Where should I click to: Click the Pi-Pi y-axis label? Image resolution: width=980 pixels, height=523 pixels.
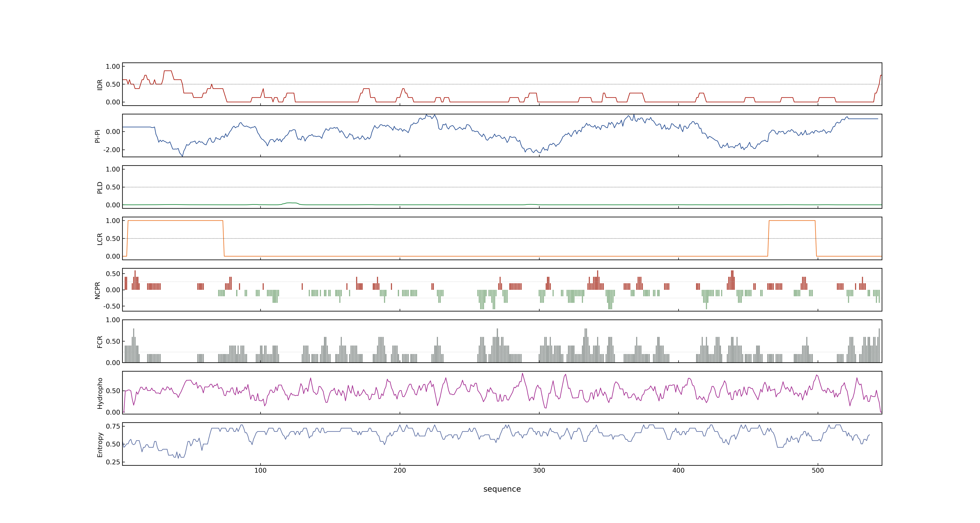pyautogui.click(x=97, y=136)
